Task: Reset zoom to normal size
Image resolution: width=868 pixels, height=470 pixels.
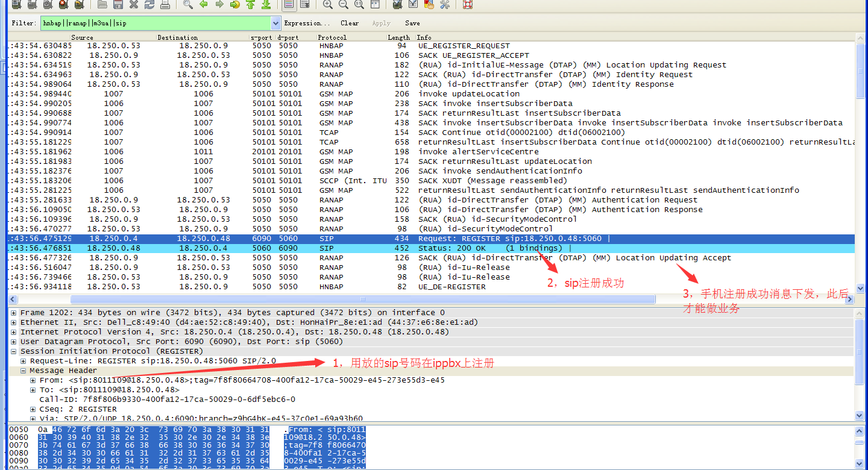Action: [x=359, y=5]
